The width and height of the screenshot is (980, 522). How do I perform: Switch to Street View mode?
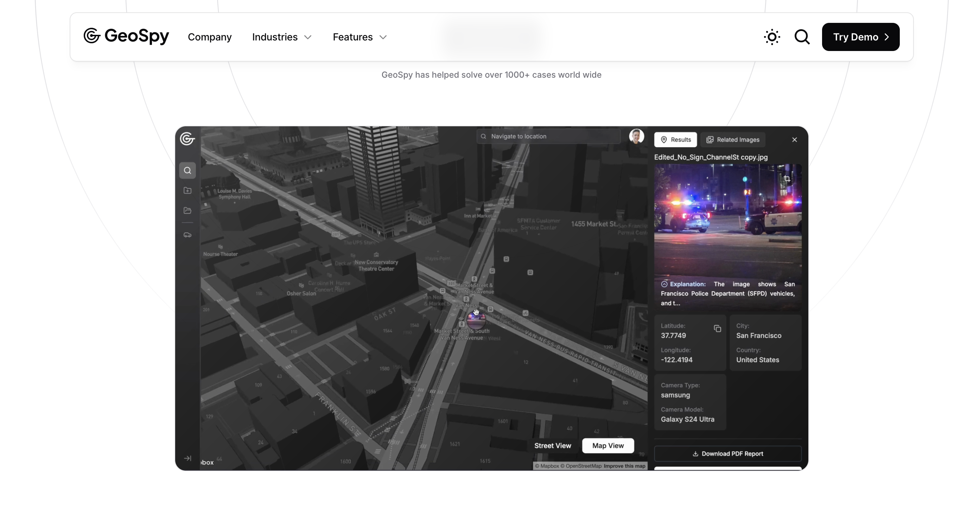(x=552, y=446)
